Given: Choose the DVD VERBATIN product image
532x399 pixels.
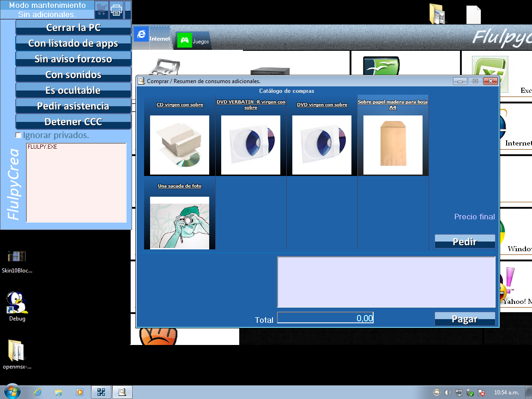Looking at the screenshot, I should (251, 145).
